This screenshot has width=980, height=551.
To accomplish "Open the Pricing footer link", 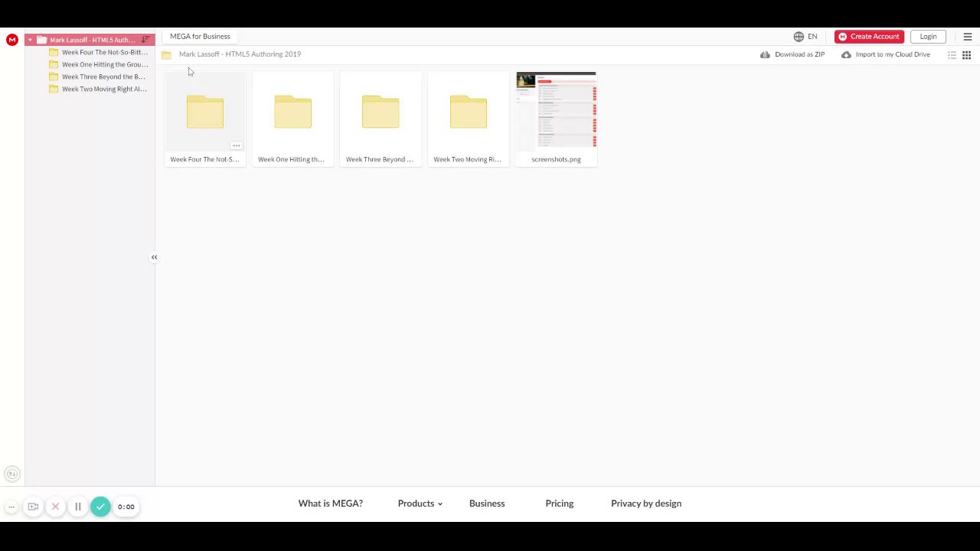I will (560, 504).
